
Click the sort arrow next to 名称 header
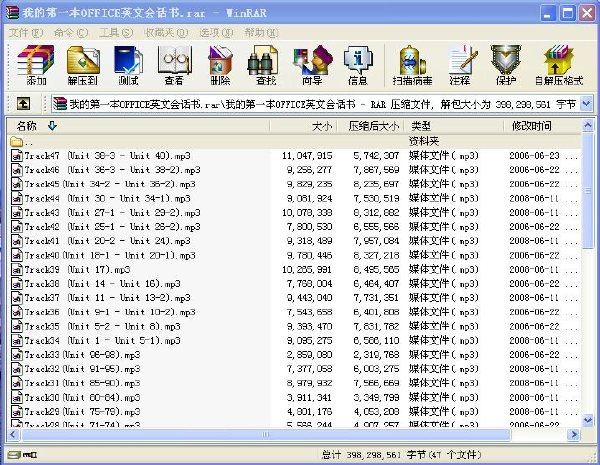52,126
